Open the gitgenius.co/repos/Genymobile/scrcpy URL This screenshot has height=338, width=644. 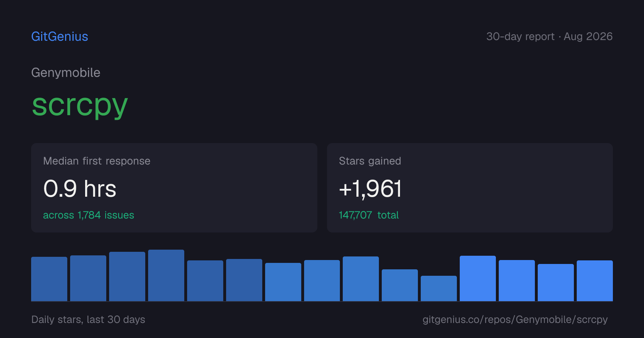(x=515, y=319)
